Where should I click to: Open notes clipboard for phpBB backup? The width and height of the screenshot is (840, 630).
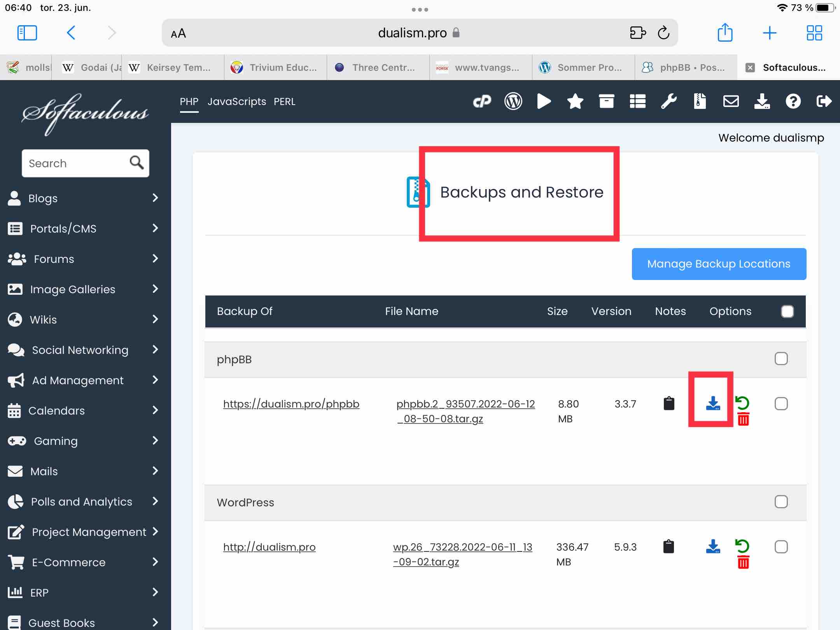[669, 403]
